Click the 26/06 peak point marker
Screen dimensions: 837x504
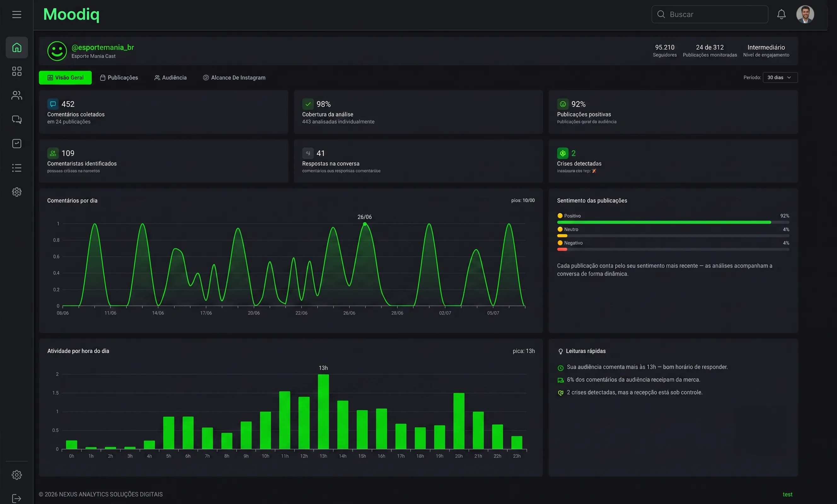click(x=365, y=224)
